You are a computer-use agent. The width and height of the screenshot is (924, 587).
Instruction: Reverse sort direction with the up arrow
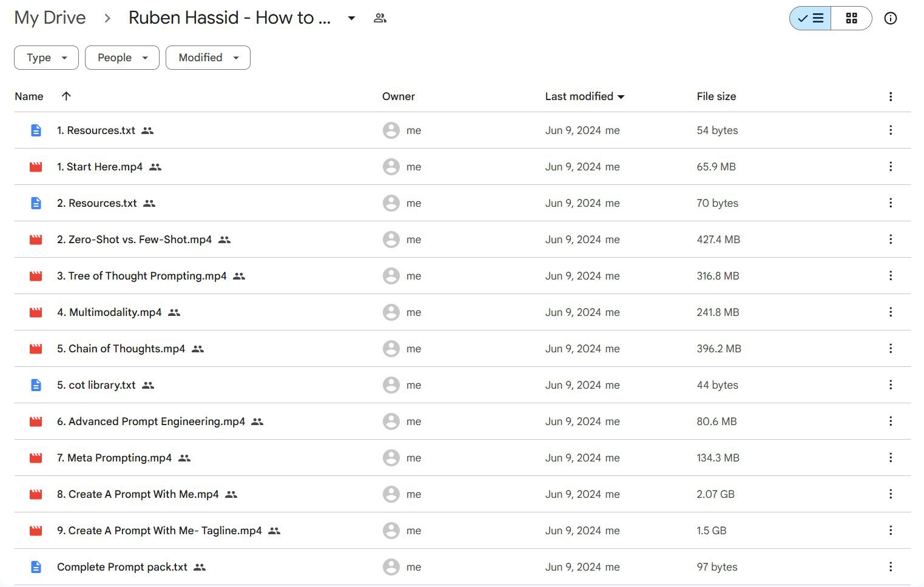(66, 96)
